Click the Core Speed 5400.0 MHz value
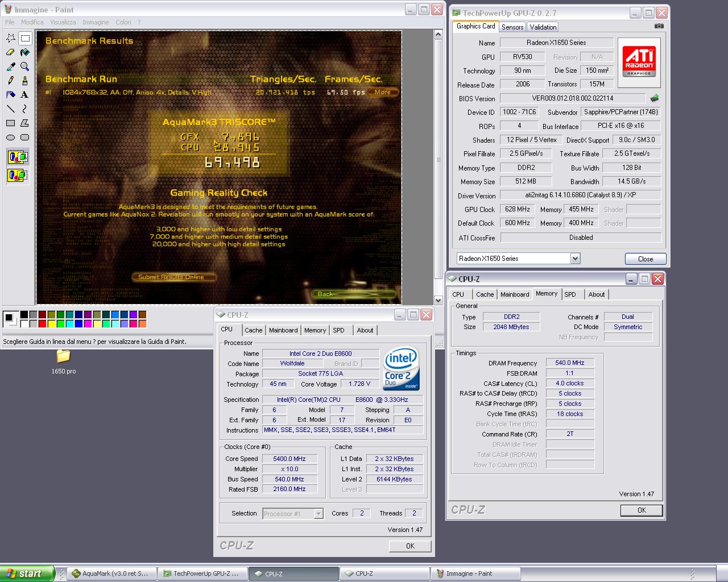 (289, 459)
